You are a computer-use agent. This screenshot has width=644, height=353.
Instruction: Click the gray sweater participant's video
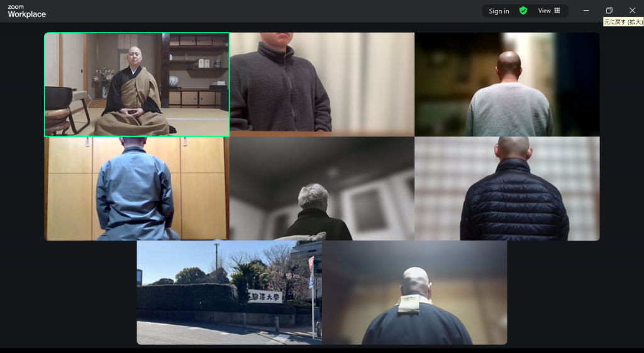click(x=507, y=84)
